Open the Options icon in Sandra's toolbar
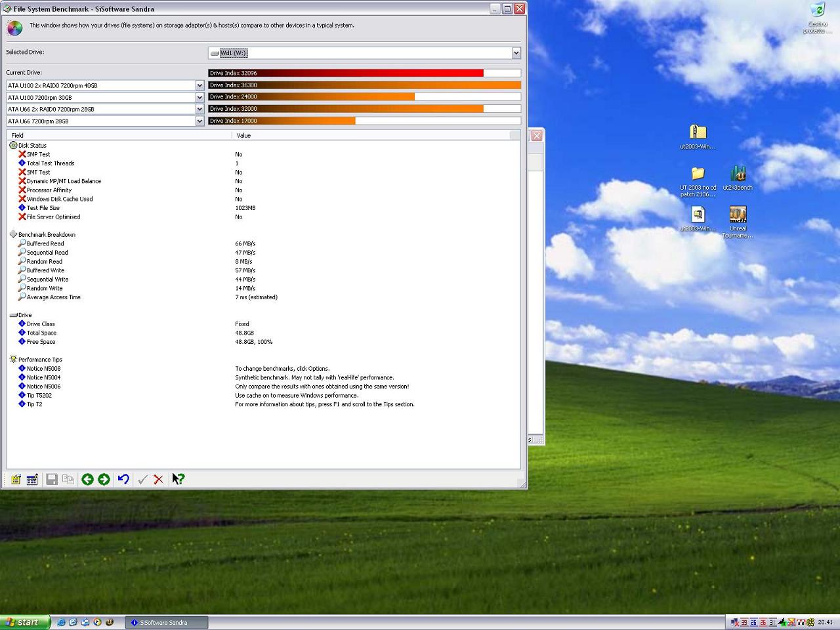840x630 pixels. pyautogui.click(x=16, y=480)
